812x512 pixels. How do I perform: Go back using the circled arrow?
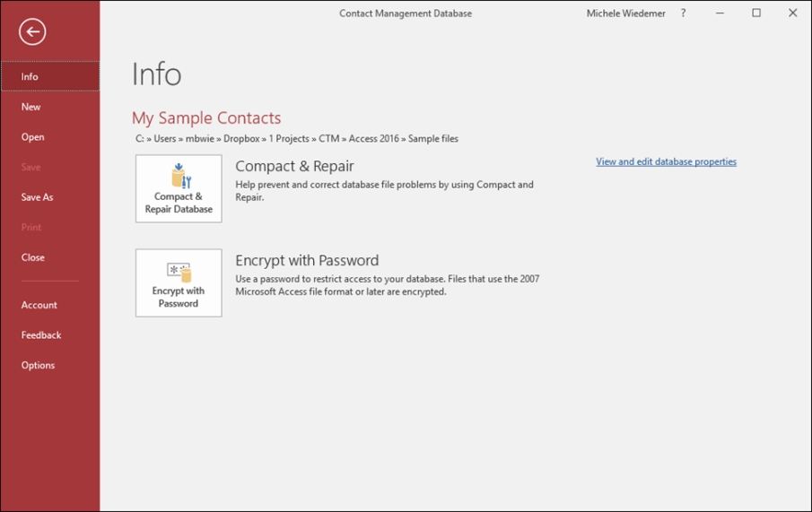pyautogui.click(x=32, y=31)
